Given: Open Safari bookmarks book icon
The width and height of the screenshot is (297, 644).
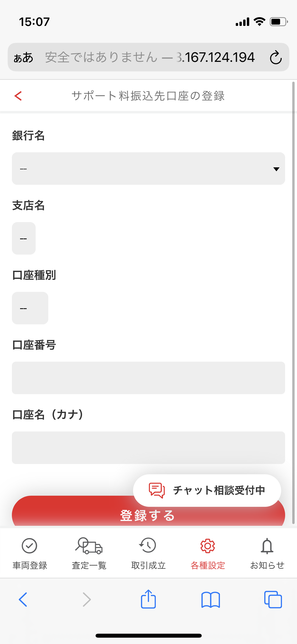Looking at the screenshot, I should pyautogui.click(x=210, y=600).
